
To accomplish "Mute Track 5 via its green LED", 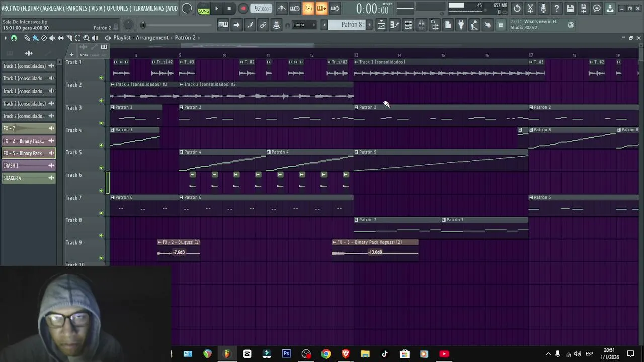I will click(101, 168).
